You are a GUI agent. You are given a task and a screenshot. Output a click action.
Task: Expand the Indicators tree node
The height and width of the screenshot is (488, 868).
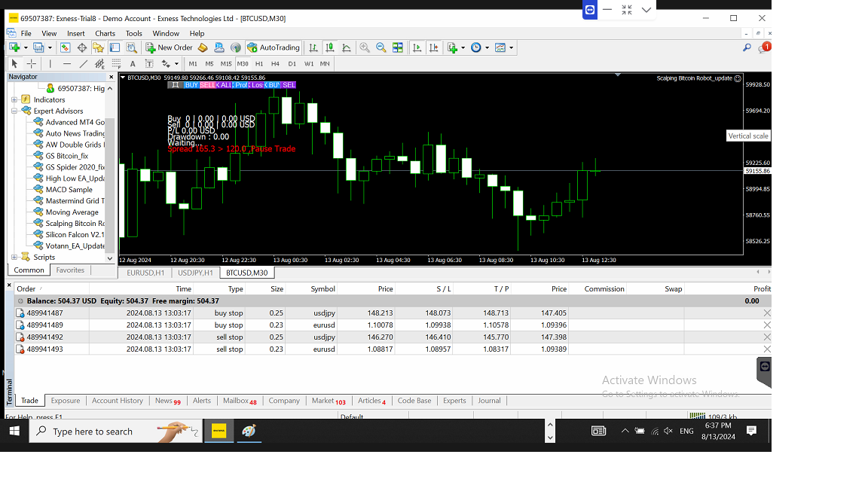[14, 99]
